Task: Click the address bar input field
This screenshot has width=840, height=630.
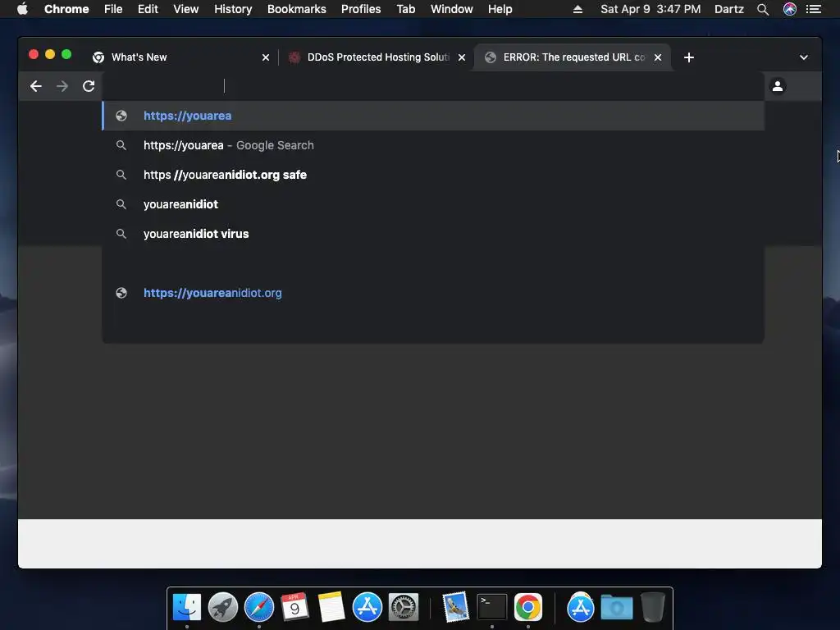Action: tap(433, 85)
